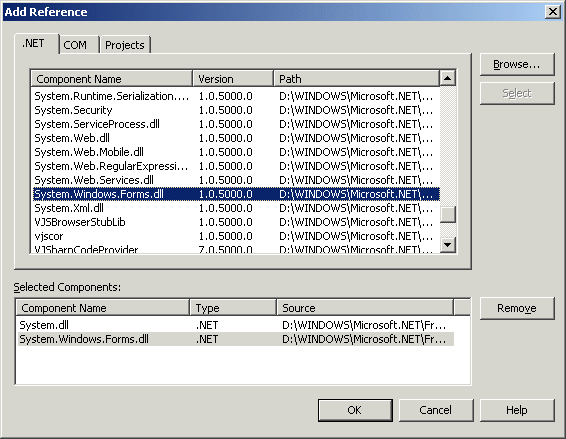
Task: Select VJSBrowserStubLib component
Action: click(x=236, y=222)
